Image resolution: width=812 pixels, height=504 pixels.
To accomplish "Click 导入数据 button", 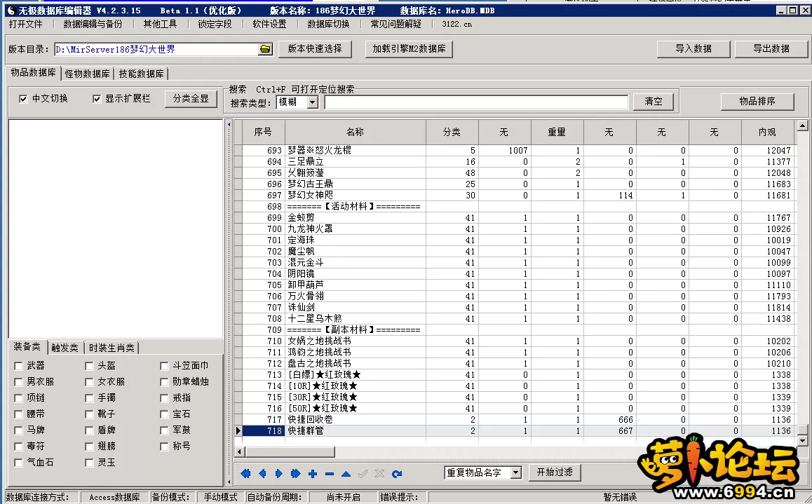I will 693,48.
